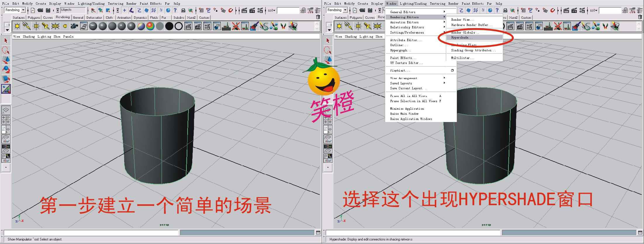Click the white ring shader icon, left shelf
Screen dimensions: 644x244
(179, 27)
